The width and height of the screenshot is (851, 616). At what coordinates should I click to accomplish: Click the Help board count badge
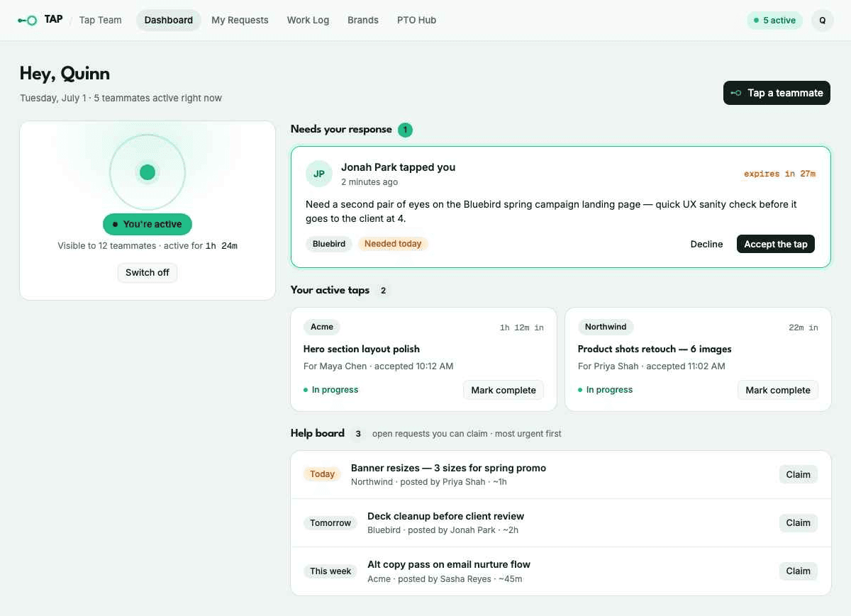click(358, 433)
